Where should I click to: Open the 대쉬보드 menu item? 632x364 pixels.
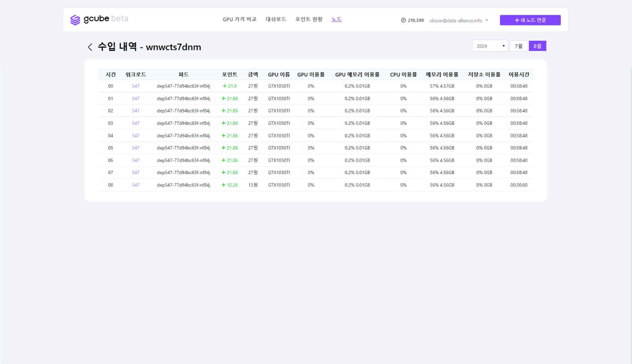276,19
